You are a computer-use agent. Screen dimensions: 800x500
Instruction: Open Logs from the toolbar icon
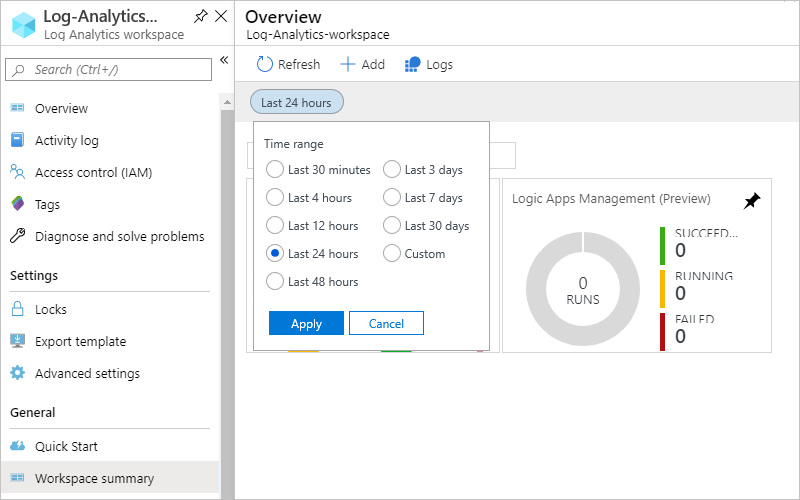click(x=413, y=64)
